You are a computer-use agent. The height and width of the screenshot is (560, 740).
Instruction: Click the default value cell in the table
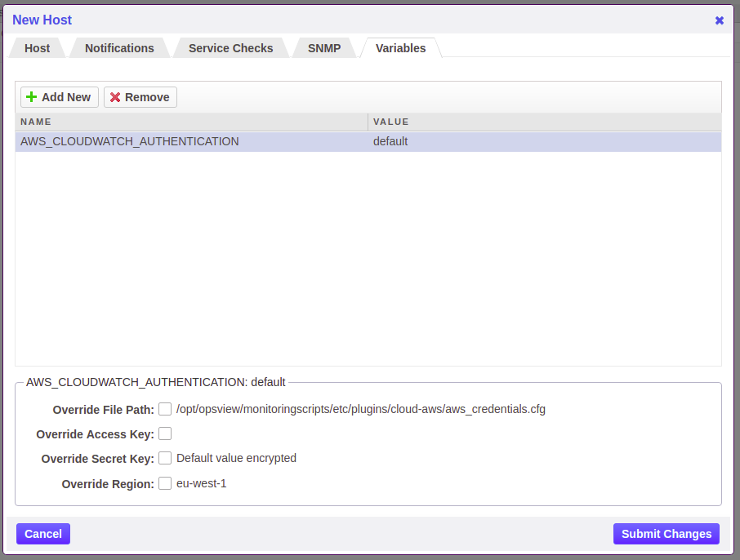tap(390, 141)
